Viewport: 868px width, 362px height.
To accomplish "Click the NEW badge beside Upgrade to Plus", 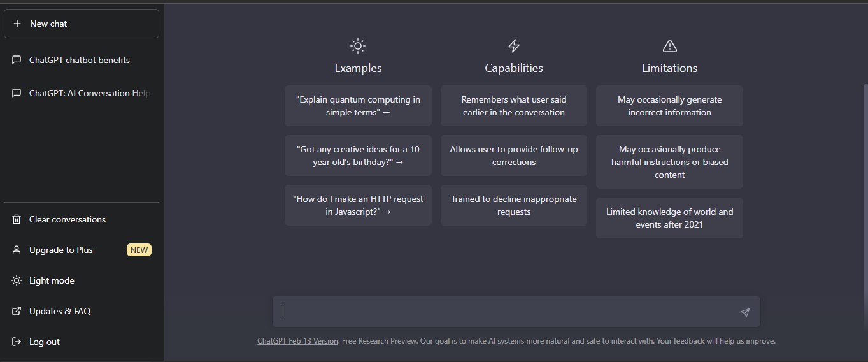I will click(139, 250).
